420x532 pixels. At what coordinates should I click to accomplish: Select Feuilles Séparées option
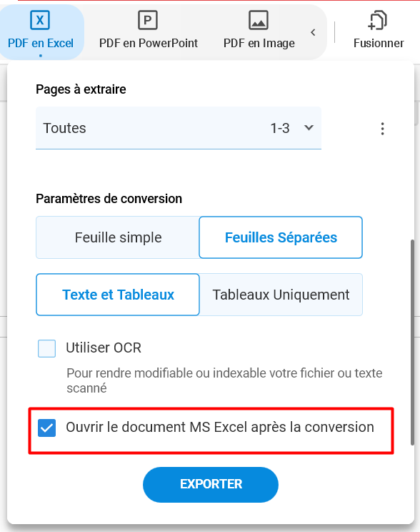[281, 237]
